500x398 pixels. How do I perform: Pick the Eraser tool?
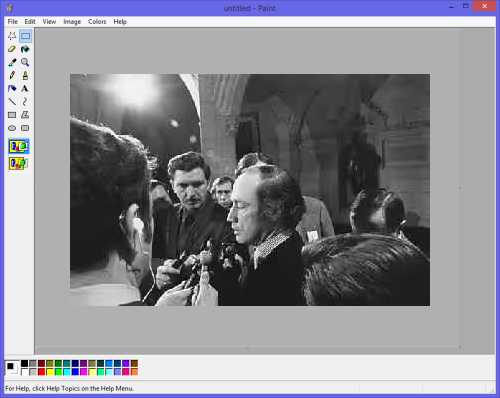[12, 49]
